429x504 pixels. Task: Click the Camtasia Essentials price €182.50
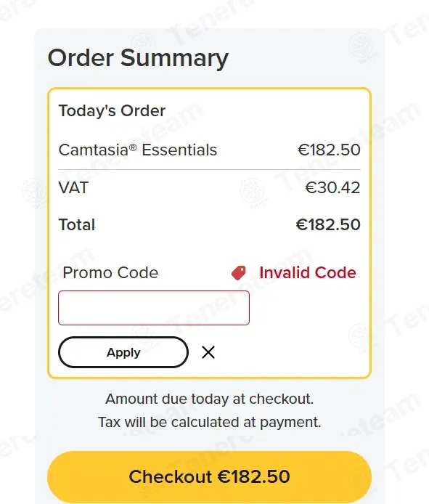tap(329, 150)
